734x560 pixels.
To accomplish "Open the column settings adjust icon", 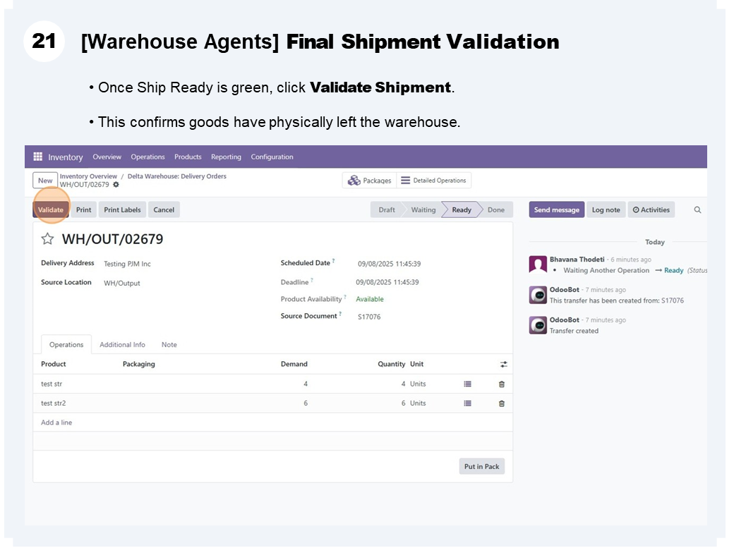I will pos(503,364).
